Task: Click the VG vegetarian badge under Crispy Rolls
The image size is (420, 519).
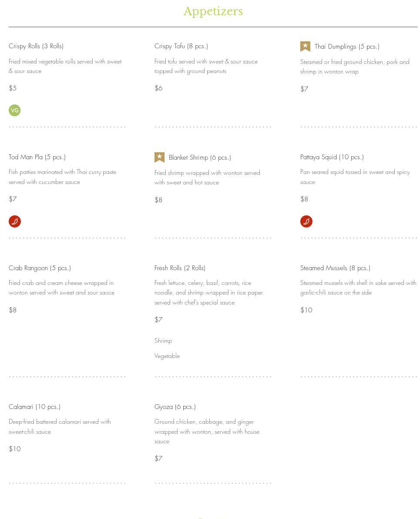Action: (15, 110)
